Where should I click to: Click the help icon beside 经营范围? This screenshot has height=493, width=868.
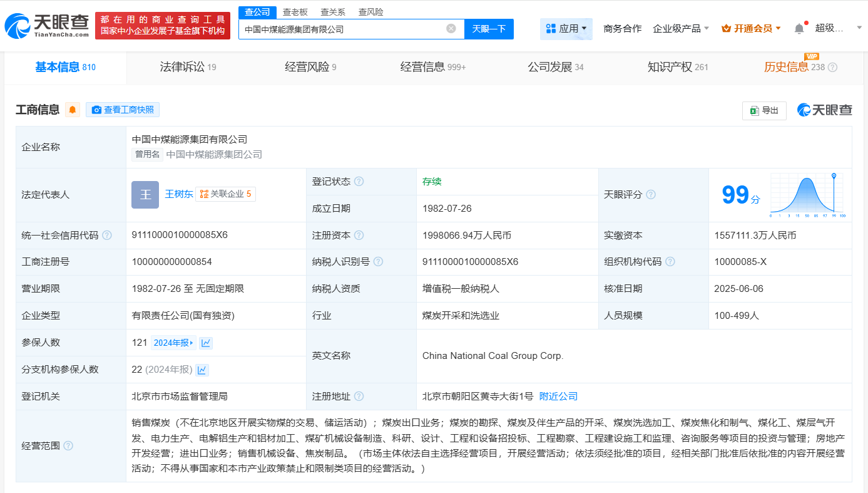coord(68,446)
